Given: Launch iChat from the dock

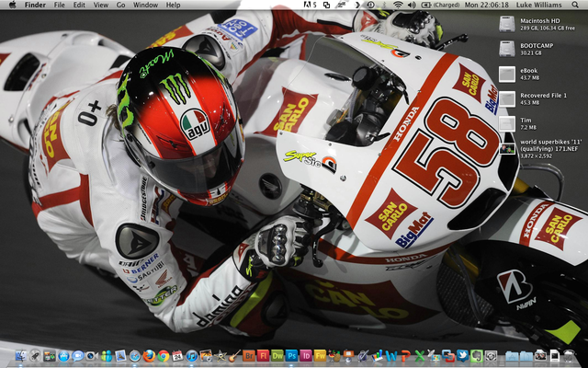Looking at the screenshot, I should coord(77,356).
